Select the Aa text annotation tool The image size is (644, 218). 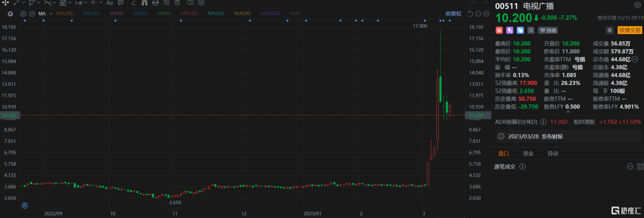point(110,3)
